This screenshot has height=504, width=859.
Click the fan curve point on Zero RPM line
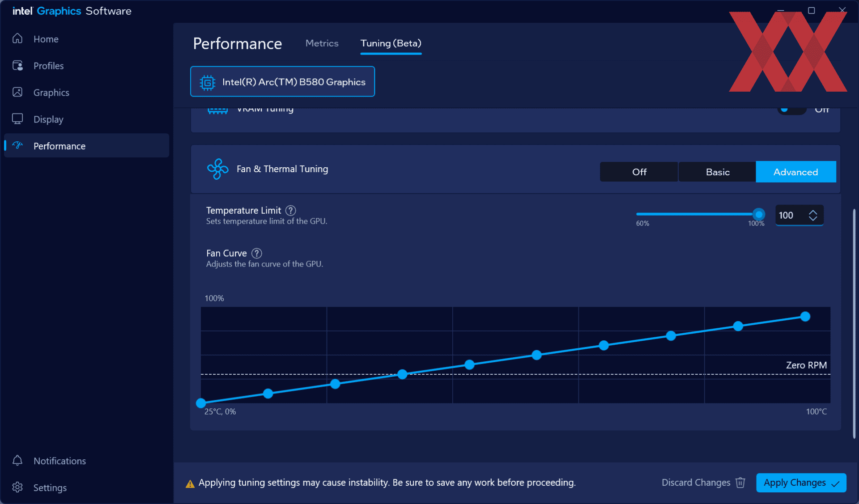[402, 374]
